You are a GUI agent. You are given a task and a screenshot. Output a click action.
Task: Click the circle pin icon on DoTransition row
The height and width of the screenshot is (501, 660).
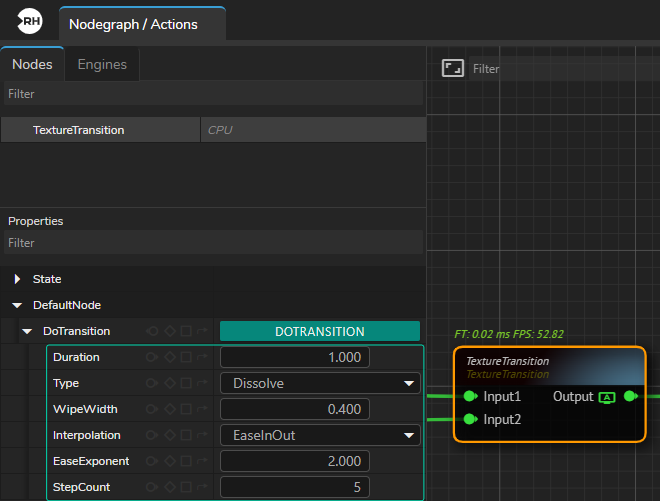(x=152, y=331)
